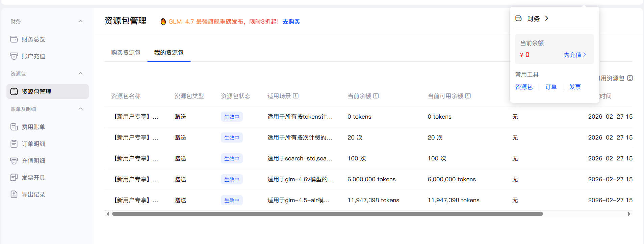The image size is (644, 244).
Task: Open the 资源包 quick tool link
Action: [524, 87]
